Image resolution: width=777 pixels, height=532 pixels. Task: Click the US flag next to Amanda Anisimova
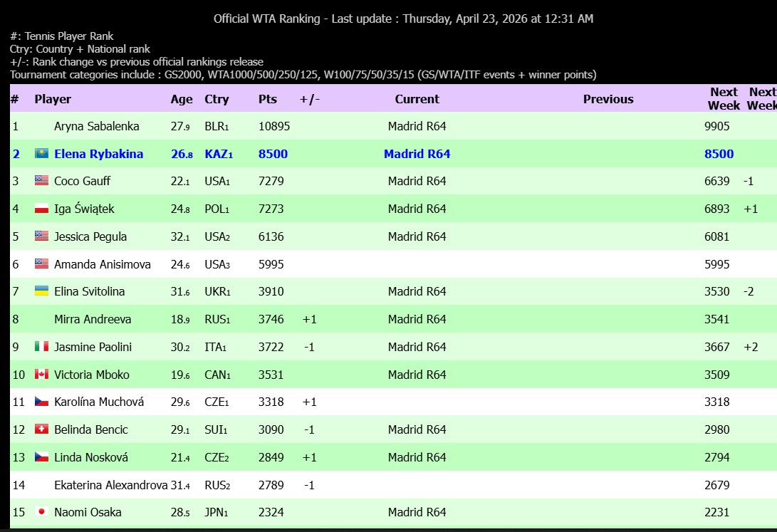click(41, 264)
